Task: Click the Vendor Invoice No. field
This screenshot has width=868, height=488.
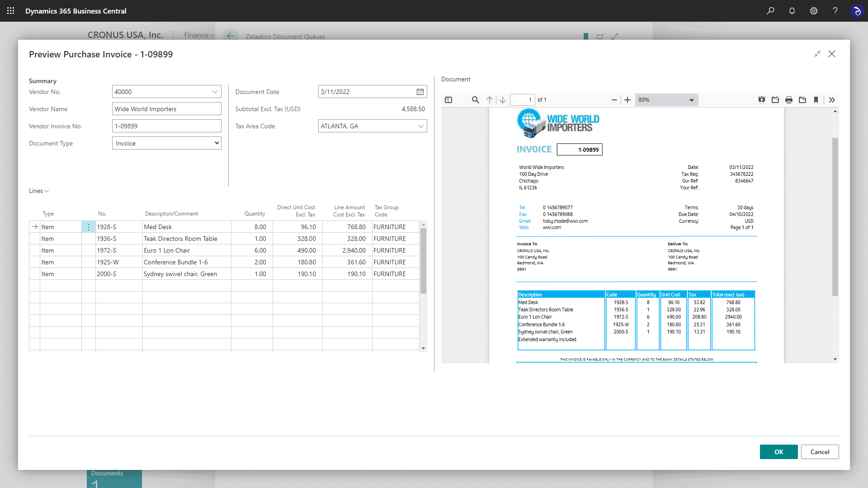Action: point(167,126)
